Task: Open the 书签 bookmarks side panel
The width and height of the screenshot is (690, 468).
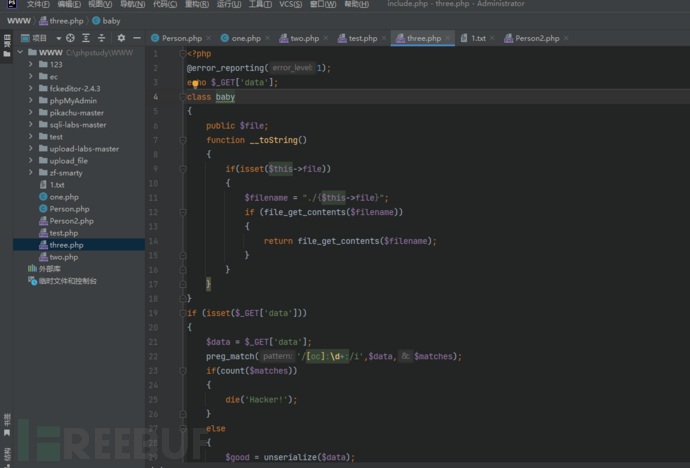Action: pos(7,424)
